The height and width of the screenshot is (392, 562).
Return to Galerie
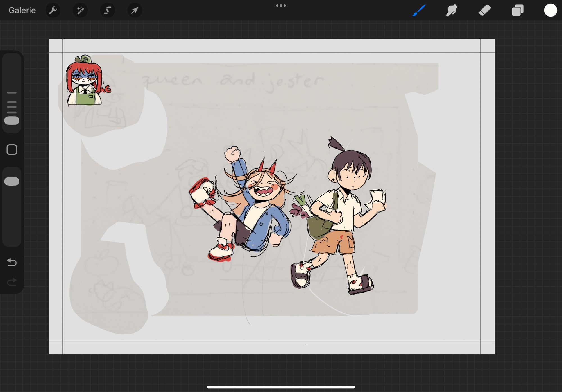(22, 11)
